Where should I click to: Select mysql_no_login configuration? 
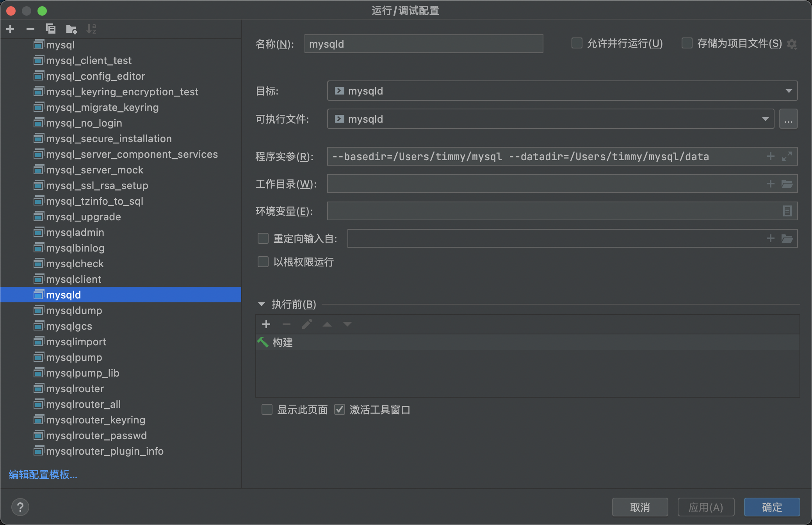(x=121, y=123)
